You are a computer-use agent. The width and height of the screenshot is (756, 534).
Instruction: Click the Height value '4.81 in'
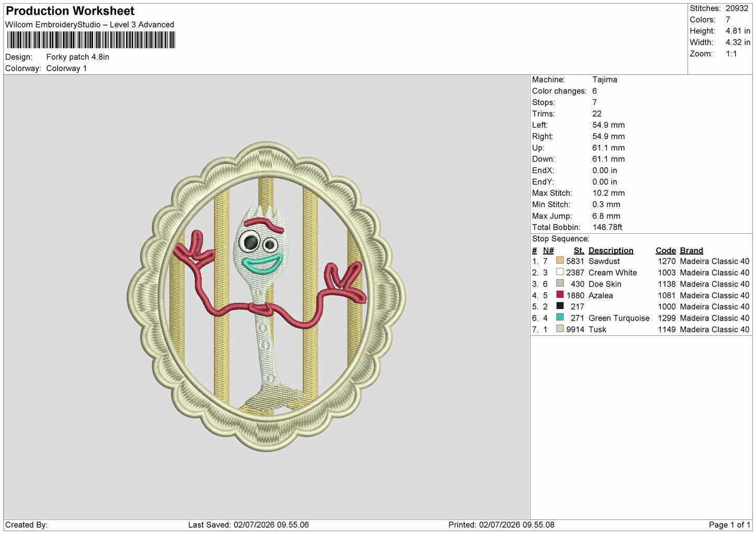click(x=738, y=31)
